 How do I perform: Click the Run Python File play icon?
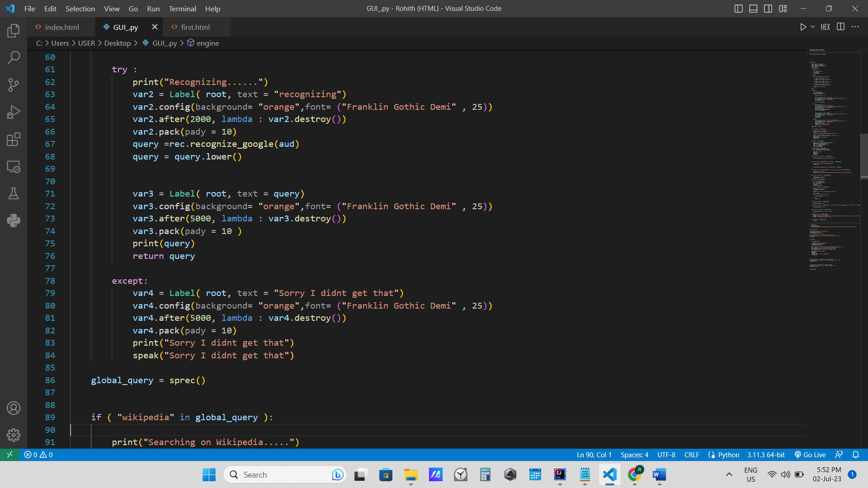(803, 27)
